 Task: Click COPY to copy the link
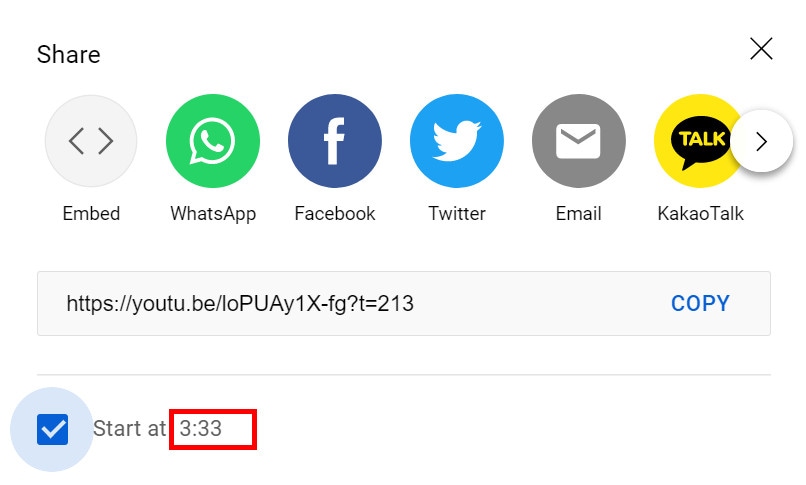pyautogui.click(x=700, y=304)
